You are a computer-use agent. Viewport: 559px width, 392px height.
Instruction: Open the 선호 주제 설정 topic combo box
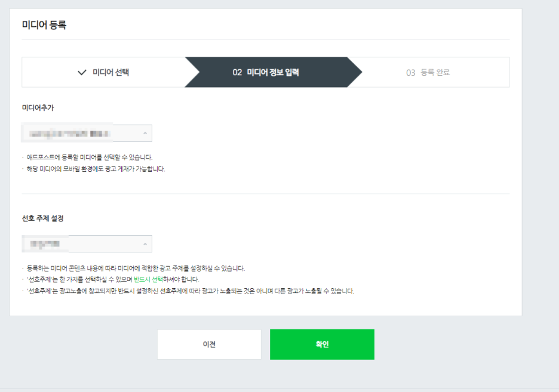[x=87, y=244]
